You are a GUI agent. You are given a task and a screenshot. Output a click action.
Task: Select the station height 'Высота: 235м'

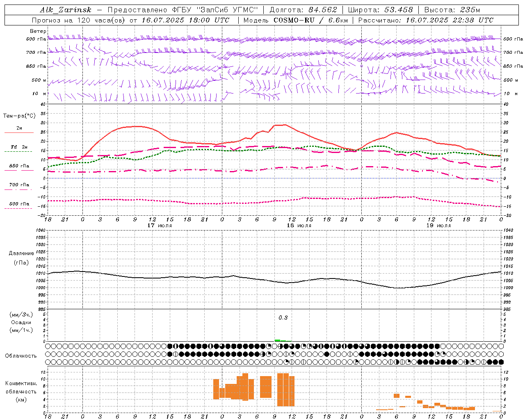452,10
